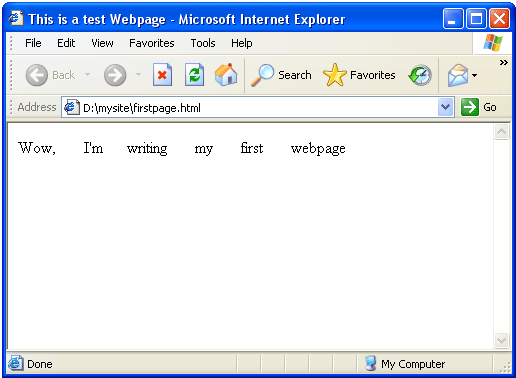Screen dimensions: 516x378
Task: Open the History clock icon
Action: [420, 75]
